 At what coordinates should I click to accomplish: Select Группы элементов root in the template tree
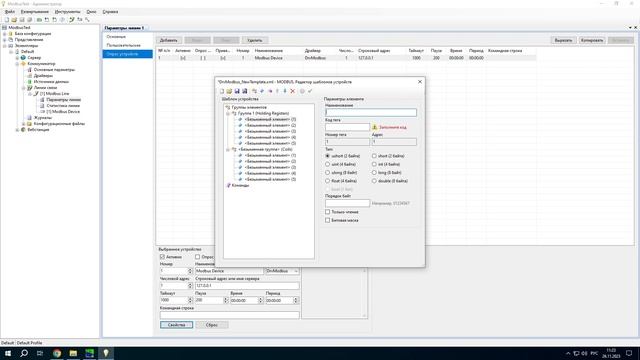click(249, 107)
